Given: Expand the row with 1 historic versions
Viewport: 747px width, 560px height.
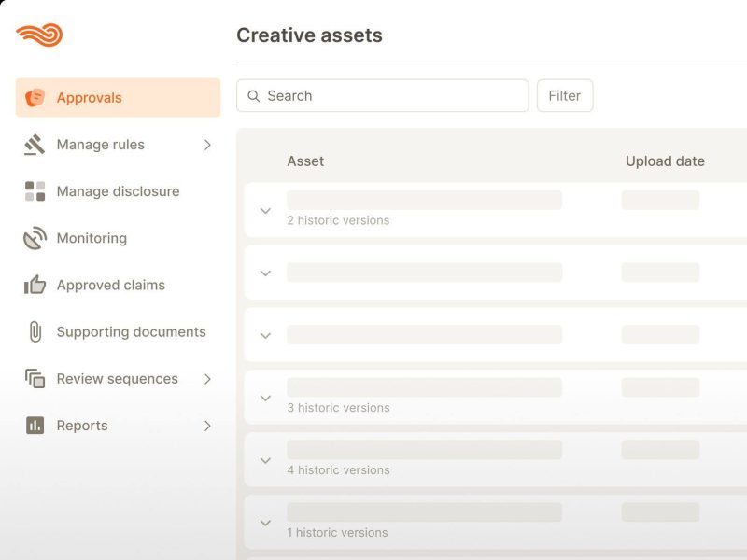Looking at the screenshot, I should 265,523.
